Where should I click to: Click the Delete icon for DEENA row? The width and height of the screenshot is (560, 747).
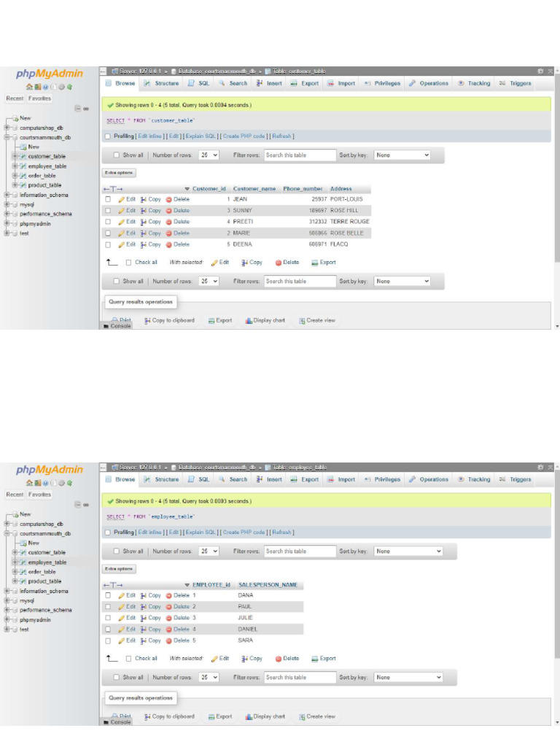coord(168,245)
